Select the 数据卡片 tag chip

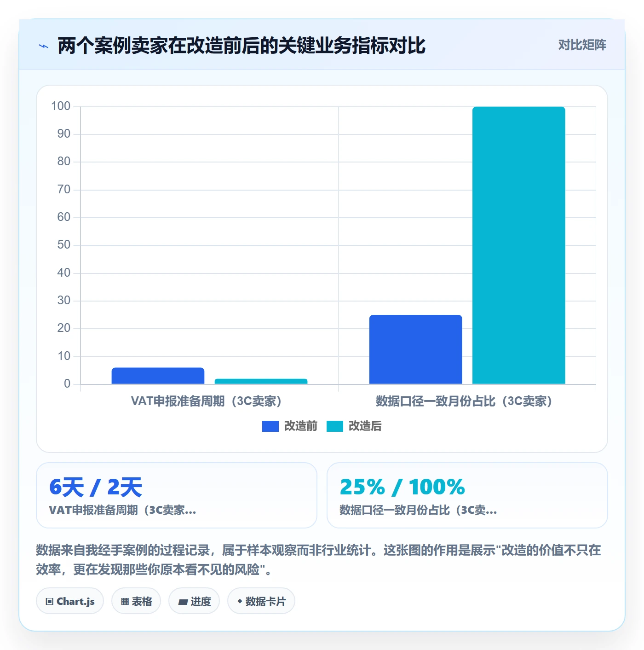click(x=261, y=601)
